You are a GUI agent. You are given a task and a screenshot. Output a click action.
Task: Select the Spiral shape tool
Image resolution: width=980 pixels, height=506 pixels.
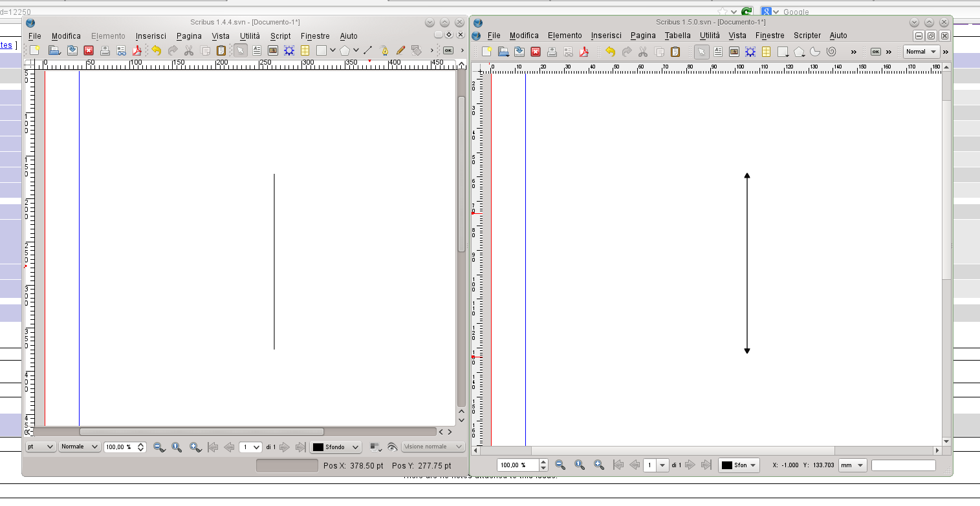coord(831,52)
